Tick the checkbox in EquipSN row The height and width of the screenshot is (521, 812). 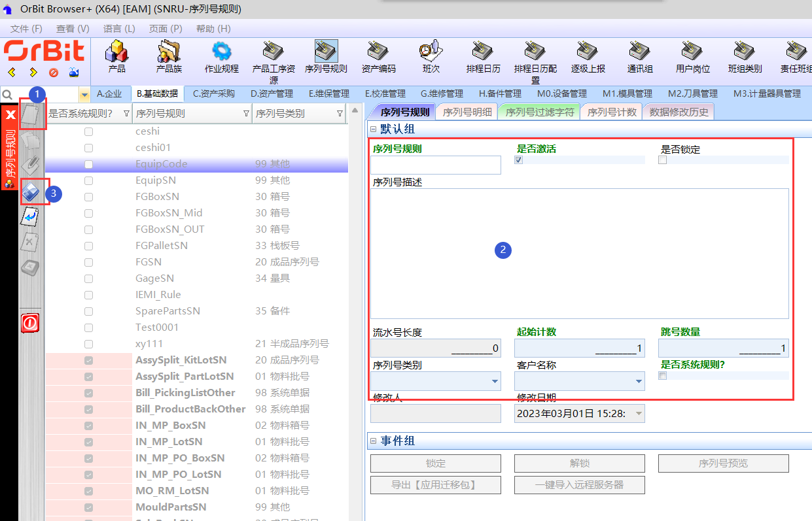tap(88, 180)
